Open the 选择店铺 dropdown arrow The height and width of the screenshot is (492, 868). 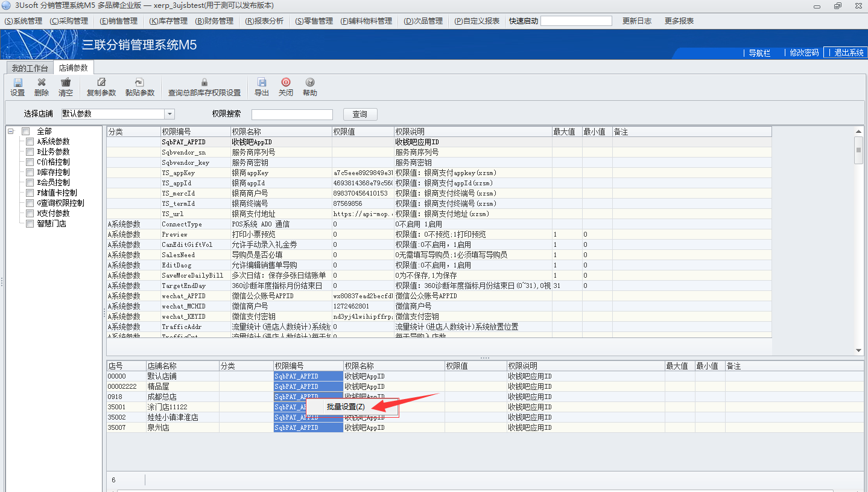tap(169, 114)
